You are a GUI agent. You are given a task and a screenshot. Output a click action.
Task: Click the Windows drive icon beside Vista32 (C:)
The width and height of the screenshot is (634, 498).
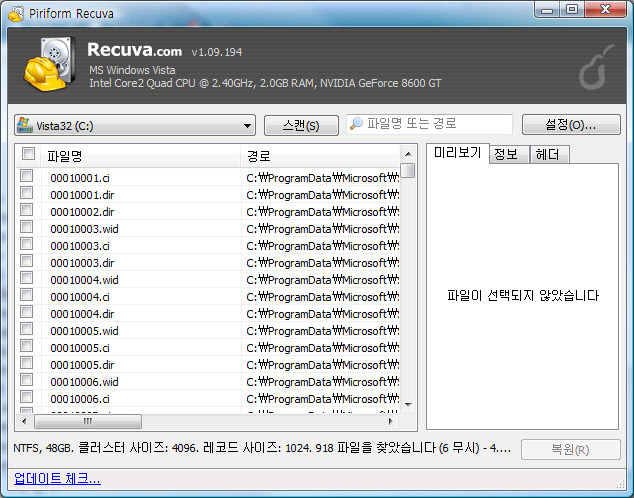point(25,125)
